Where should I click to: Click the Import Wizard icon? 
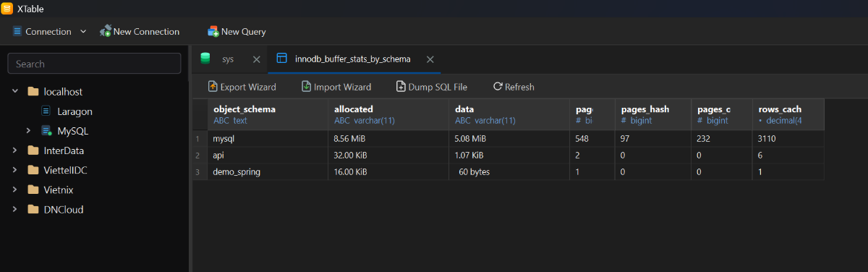click(307, 87)
